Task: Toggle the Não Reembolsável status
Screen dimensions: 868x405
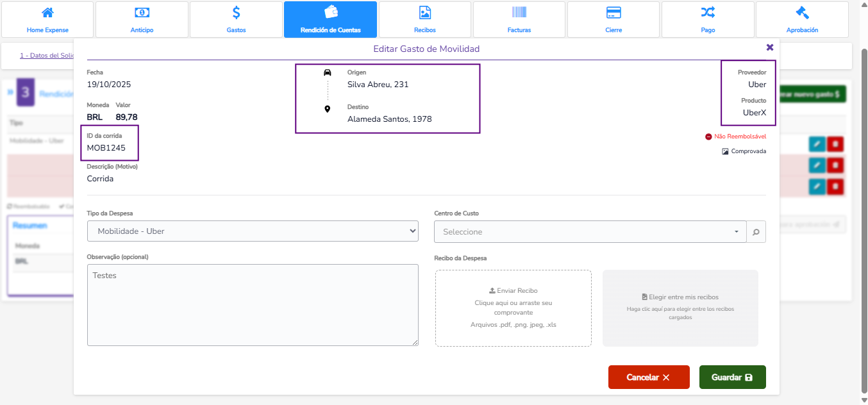Action: pos(735,136)
